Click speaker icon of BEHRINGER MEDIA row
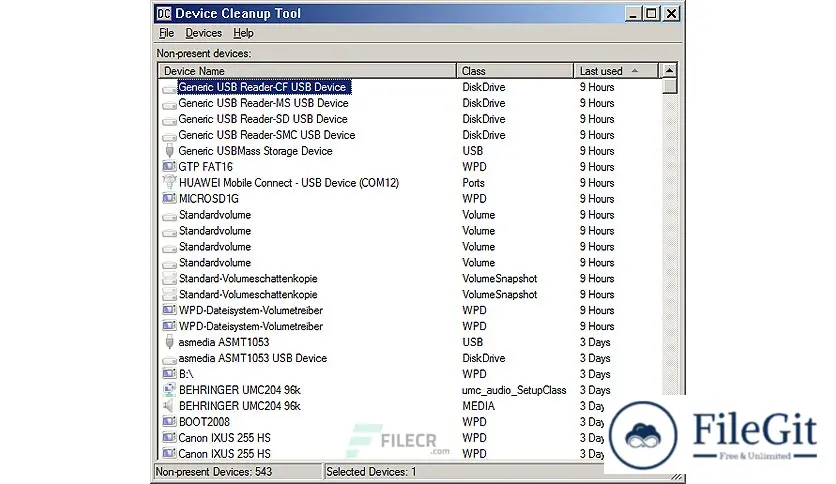836x484 pixels. tap(169, 406)
